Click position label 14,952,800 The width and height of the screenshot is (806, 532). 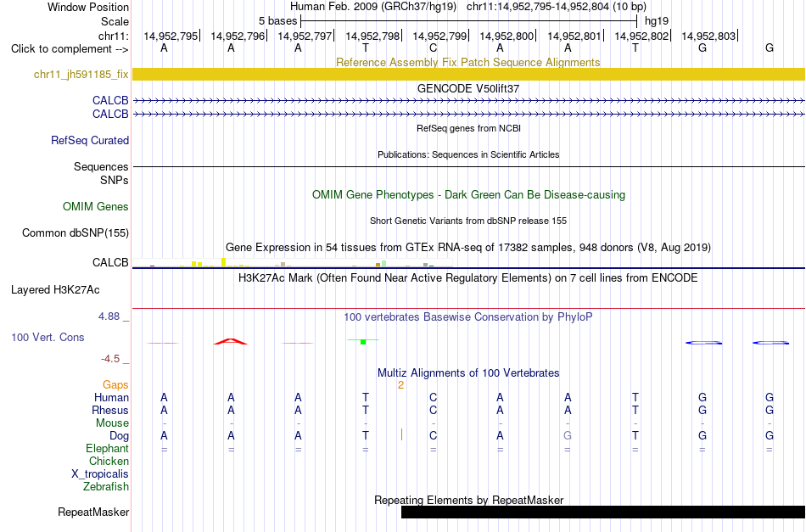pyautogui.click(x=507, y=36)
